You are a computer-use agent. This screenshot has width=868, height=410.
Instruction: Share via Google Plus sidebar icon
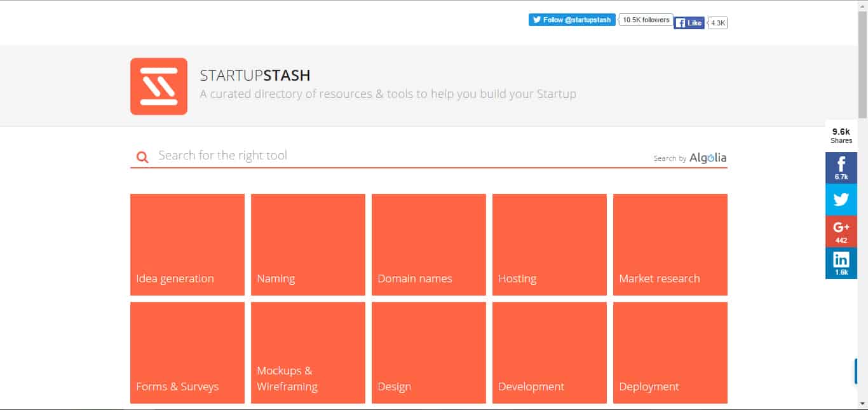pyautogui.click(x=841, y=231)
